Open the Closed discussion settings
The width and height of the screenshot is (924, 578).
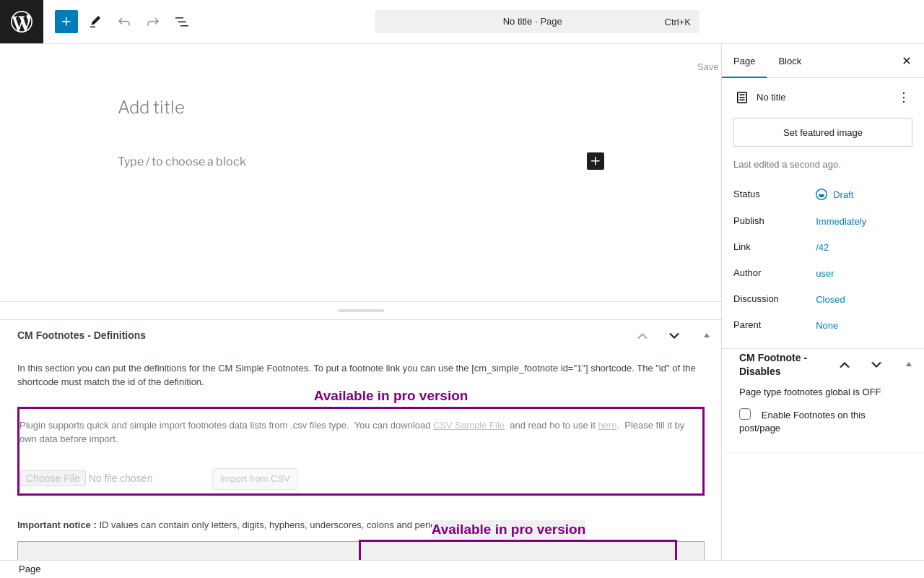pyautogui.click(x=830, y=299)
